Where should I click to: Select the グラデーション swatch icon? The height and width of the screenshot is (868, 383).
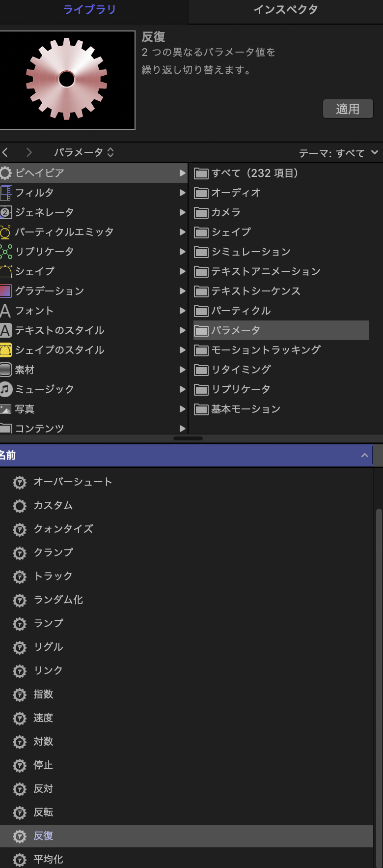(x=5, y=291)
